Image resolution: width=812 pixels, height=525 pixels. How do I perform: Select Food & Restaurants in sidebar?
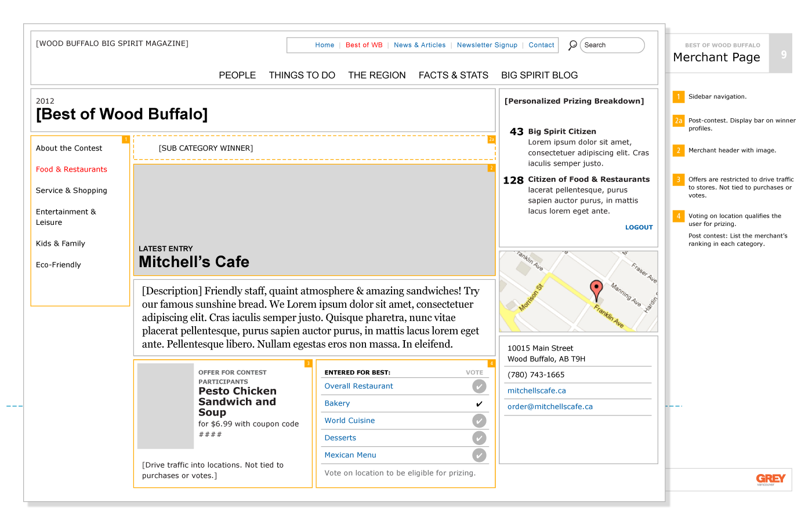coord(71,169)
